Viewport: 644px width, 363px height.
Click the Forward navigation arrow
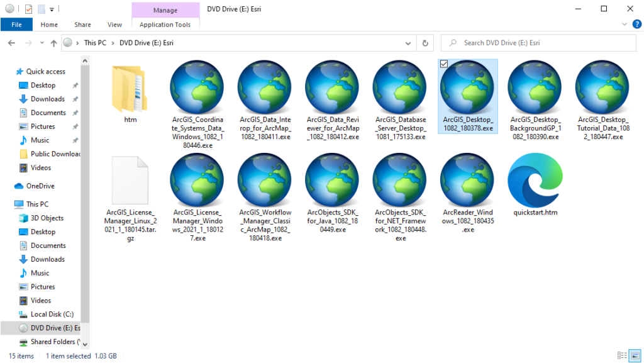click(28, 43)
